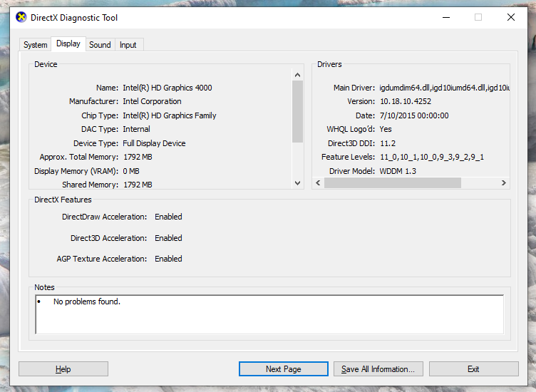Click the 'Driver Model:' label
This screenshot has height=392, width=536.
click(x=352, y=171)
